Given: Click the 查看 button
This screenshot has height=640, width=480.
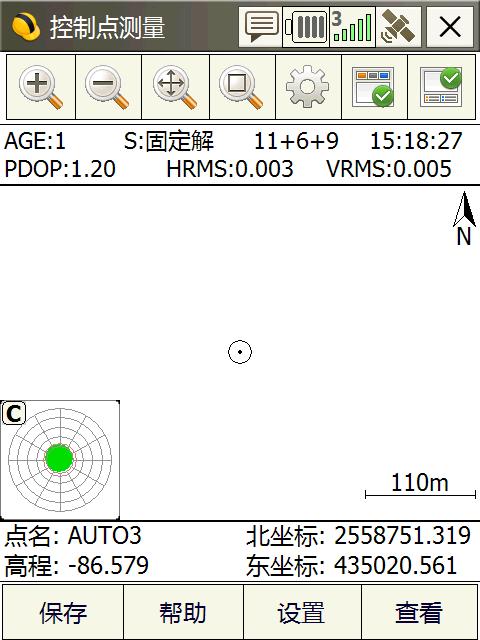Looking at the screenshot, I should pos(420,612).
